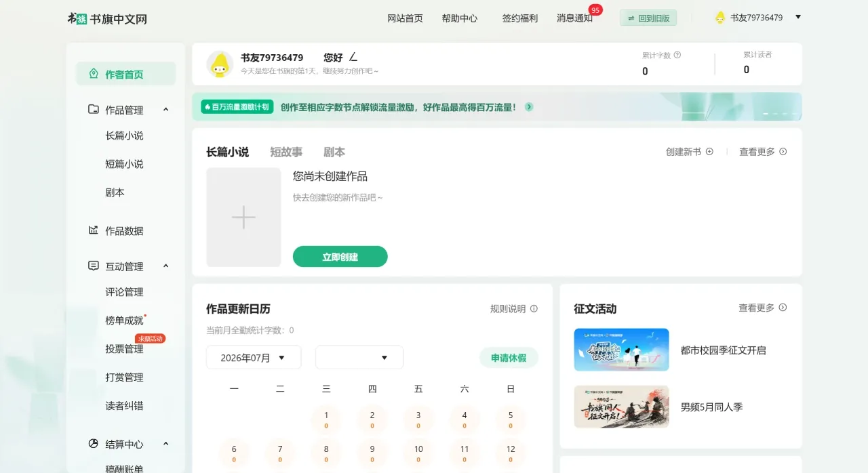Click the arrow icon beside 征文活动 查看更多

[783, 308]
